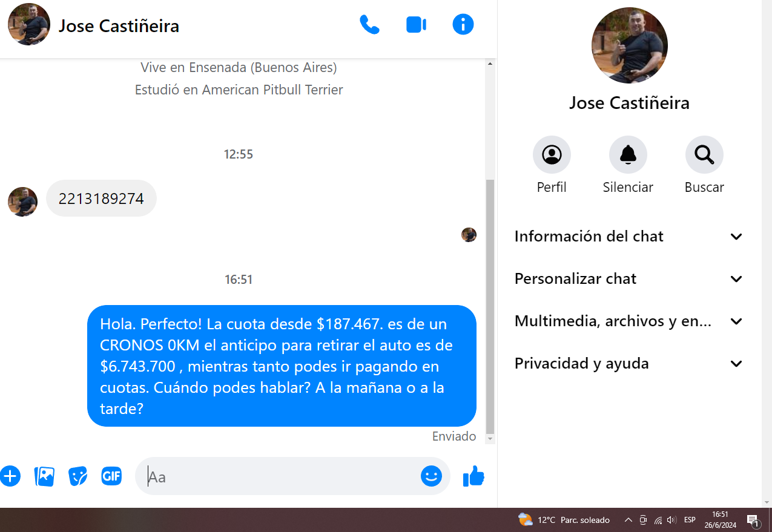Open the emoji picker in message box
This screenshot has width=772, height=532.
click(431, 476)
